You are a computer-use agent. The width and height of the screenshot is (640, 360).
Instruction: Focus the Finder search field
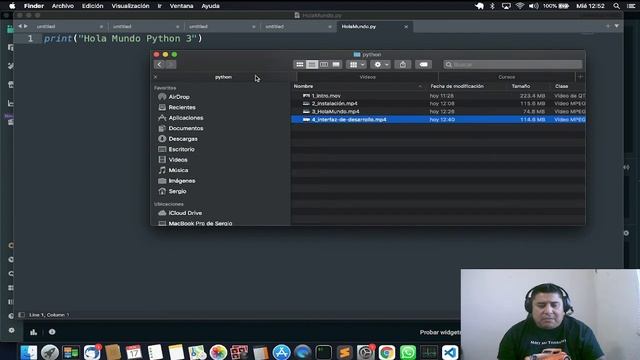pos(513,64)
